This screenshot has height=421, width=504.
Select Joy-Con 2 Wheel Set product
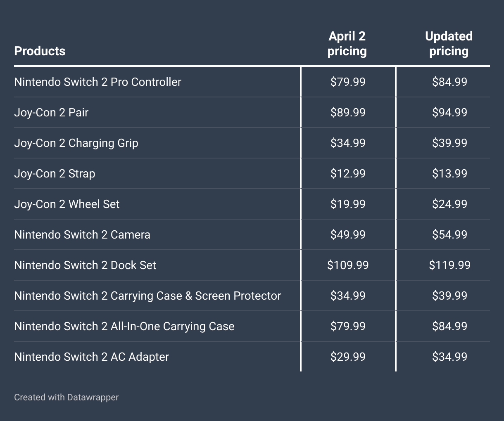pos(67,204)
